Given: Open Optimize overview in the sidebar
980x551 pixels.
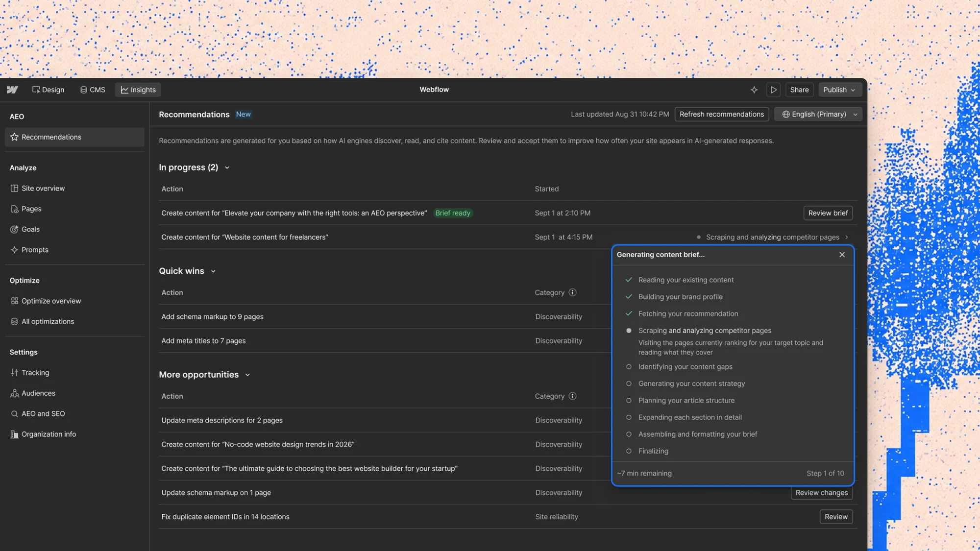Looking at the screenshot, I should pyautogui.click(x=74, y=301).
